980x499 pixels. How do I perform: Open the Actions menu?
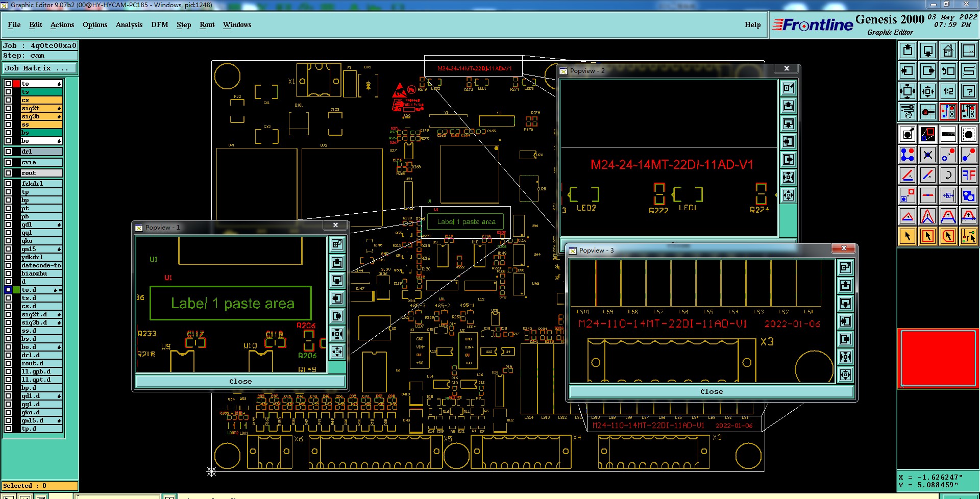click(62, 24)
